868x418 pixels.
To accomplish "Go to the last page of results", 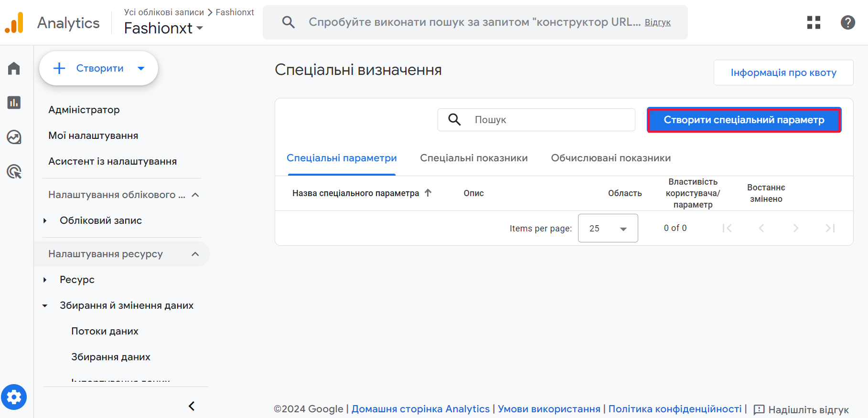I will 830,228.
